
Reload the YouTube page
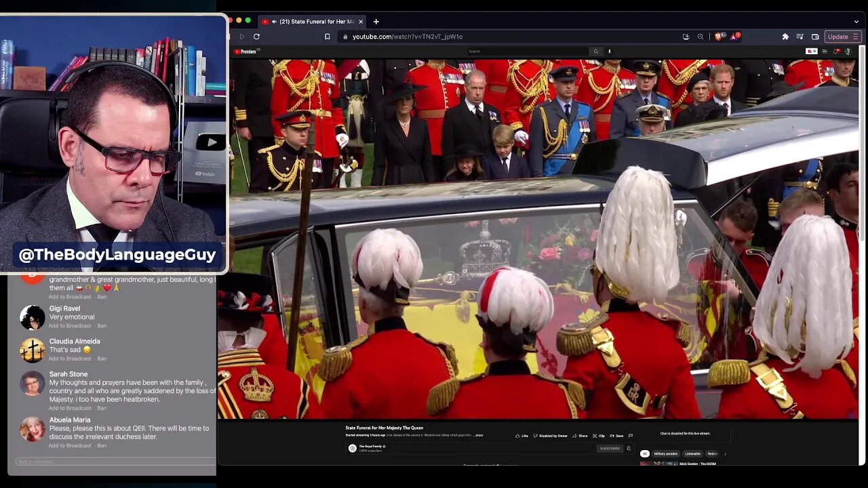pyautogui.click(x=256, y=37)
